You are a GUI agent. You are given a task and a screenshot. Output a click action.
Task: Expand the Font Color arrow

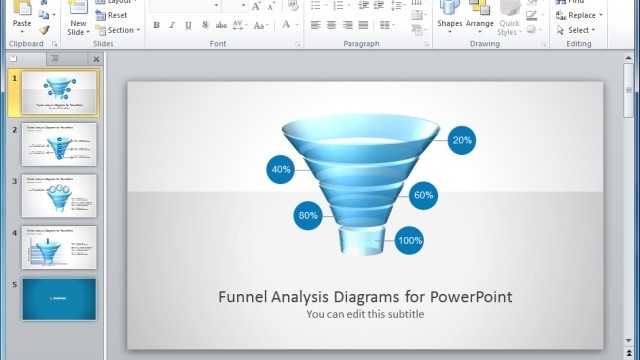click(x=297, y=25)
